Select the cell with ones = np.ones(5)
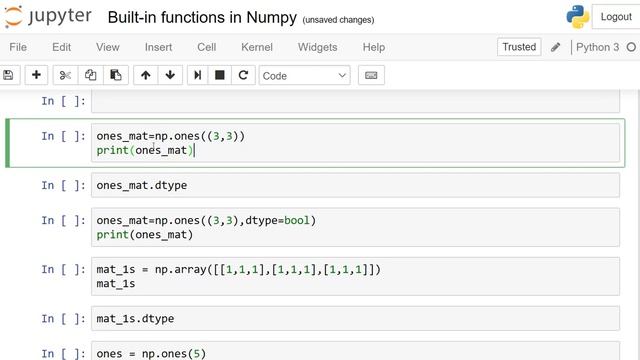The height and width of the screenshot is (360, 640). tap(355, 351)
